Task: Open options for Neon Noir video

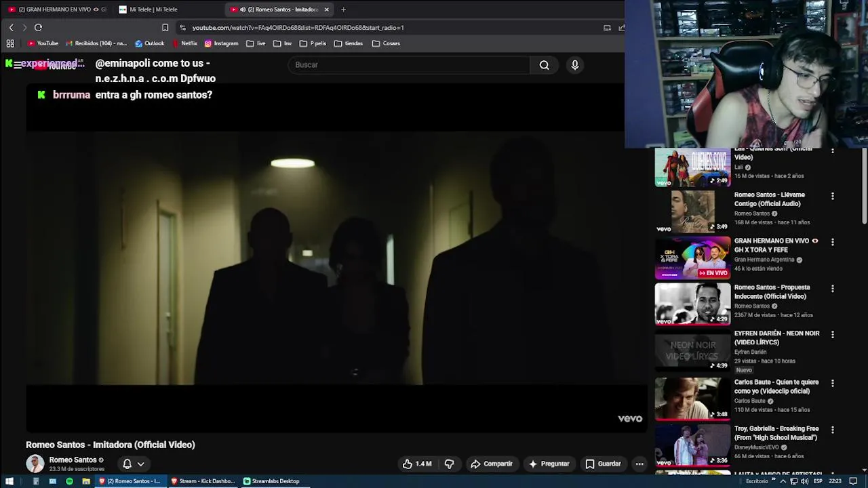Action: click(832, 335)
